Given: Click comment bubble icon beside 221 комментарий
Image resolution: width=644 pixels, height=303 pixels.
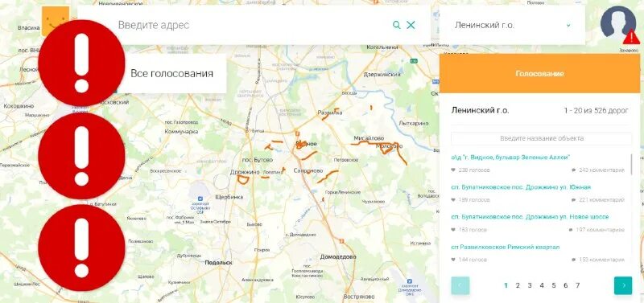Looking at the screenshot, I should tap(574, 199).
